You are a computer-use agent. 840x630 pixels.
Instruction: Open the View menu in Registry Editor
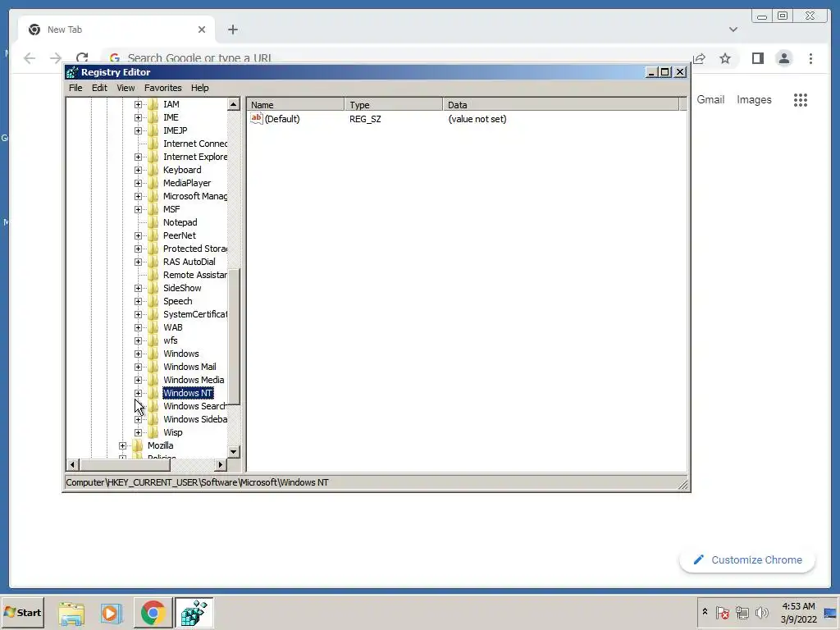[126, 88]
